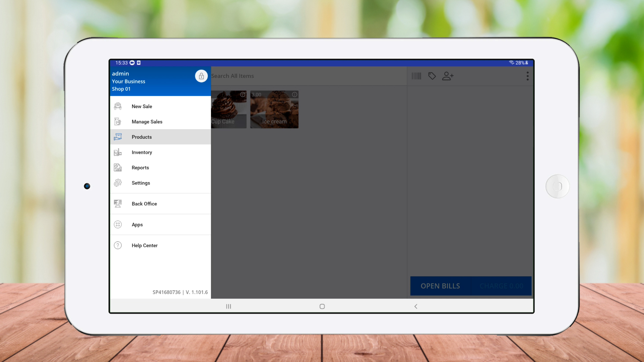Viewport: 644px width, 362px height.
Task: Open Manage Sales menu entry
Action: 147,122
